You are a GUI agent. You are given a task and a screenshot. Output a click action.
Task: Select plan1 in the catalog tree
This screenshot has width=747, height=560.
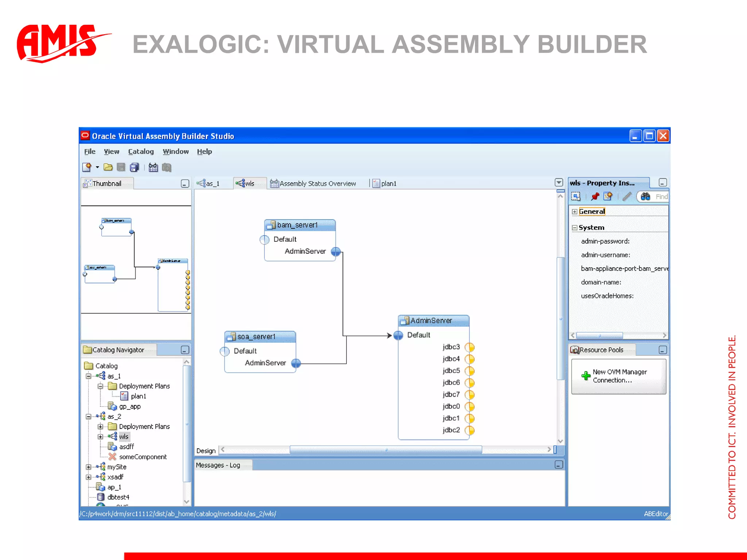(138, 396)
